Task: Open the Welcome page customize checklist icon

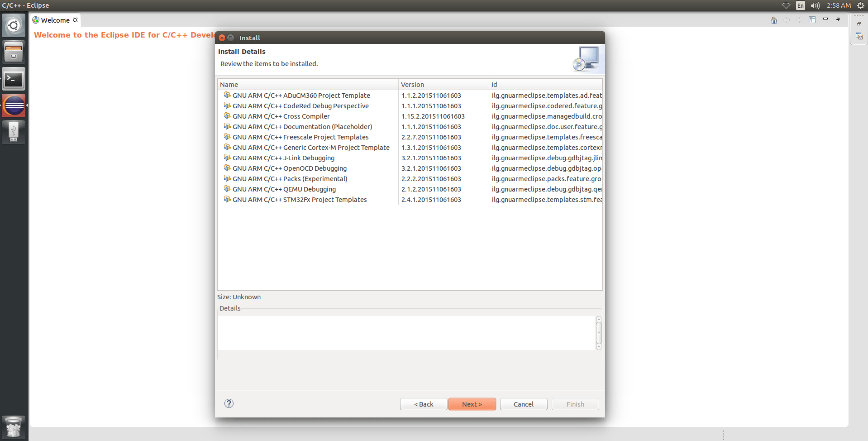Action: click(x=812, y=20)
